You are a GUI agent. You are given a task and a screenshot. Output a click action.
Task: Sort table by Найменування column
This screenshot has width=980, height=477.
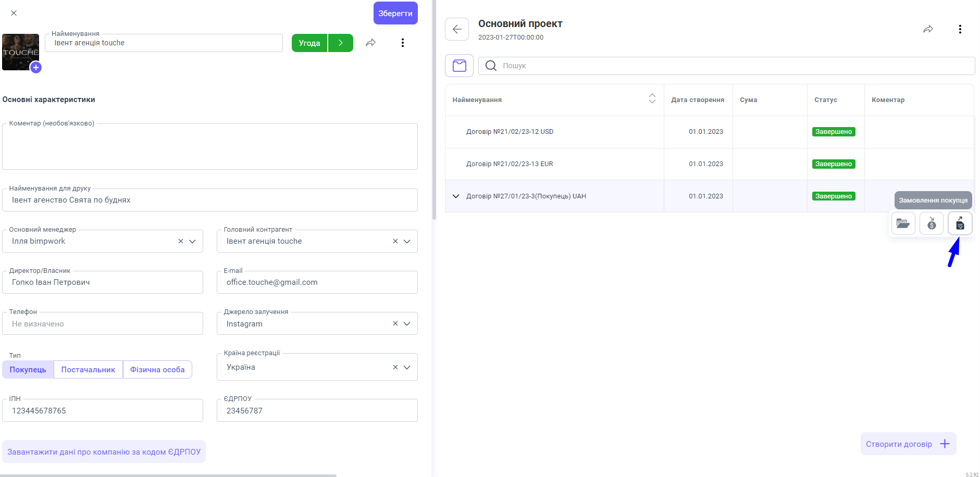652,99
